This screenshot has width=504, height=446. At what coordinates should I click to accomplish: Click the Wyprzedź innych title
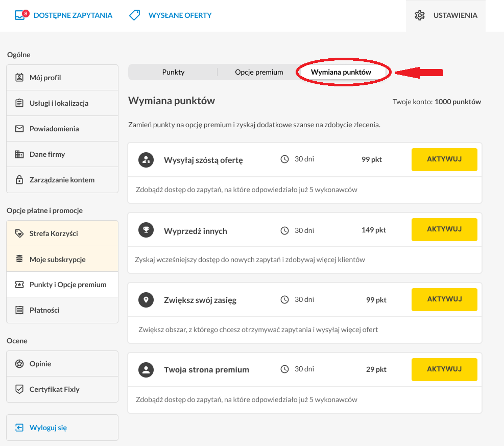pyautogui.click(x=196, y=231)
